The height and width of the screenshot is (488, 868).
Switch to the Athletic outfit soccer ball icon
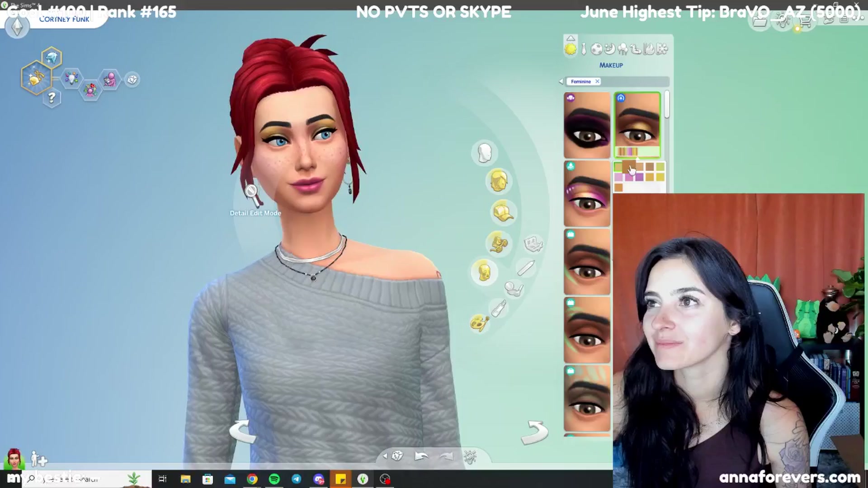tap(597, 49)
